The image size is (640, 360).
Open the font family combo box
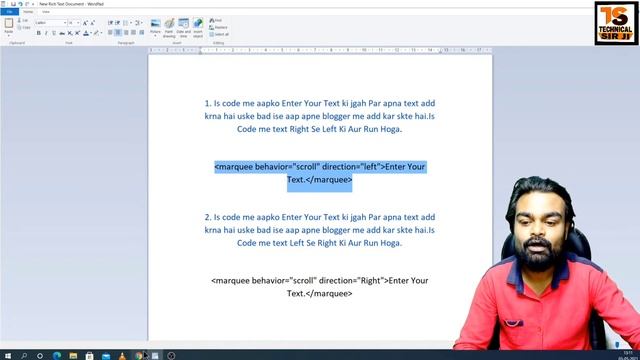click(x=51, y=23)
